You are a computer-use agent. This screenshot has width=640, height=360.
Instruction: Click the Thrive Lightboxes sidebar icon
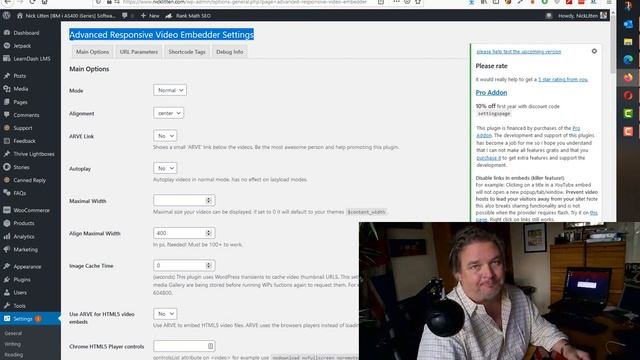coord(7,154)
